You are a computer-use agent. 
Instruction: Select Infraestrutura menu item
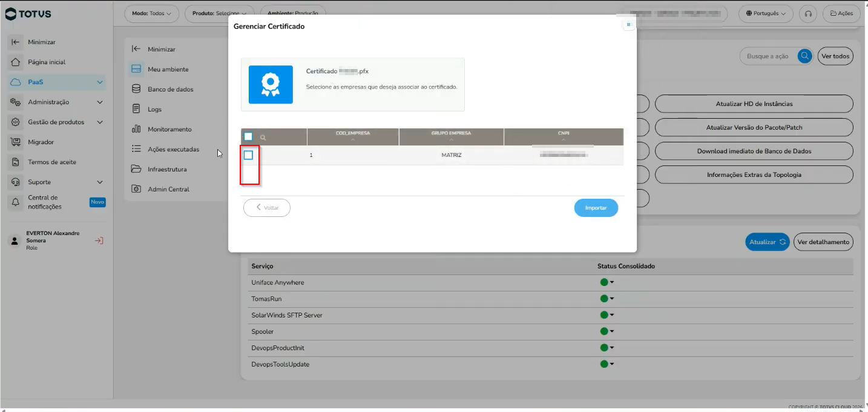point(167,169)
